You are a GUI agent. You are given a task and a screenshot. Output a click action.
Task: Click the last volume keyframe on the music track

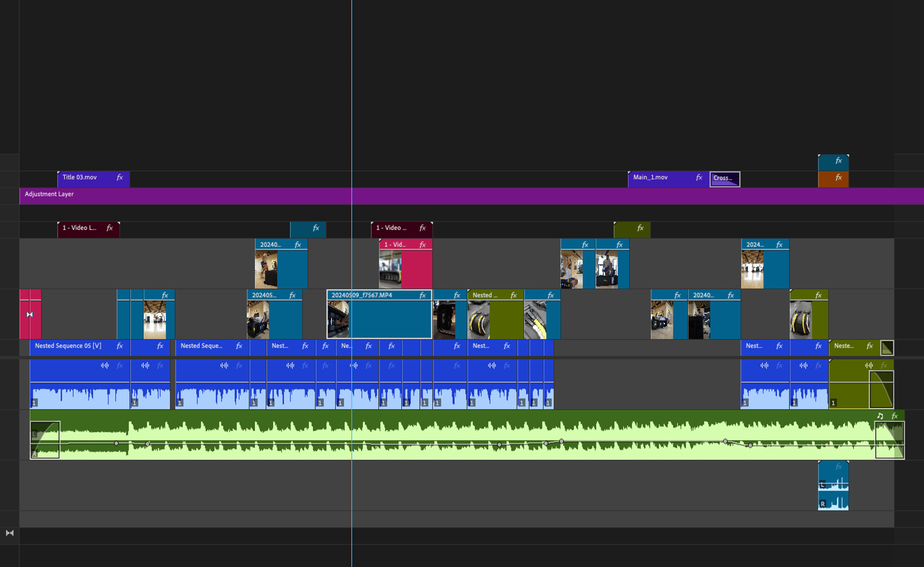[750, 446]
